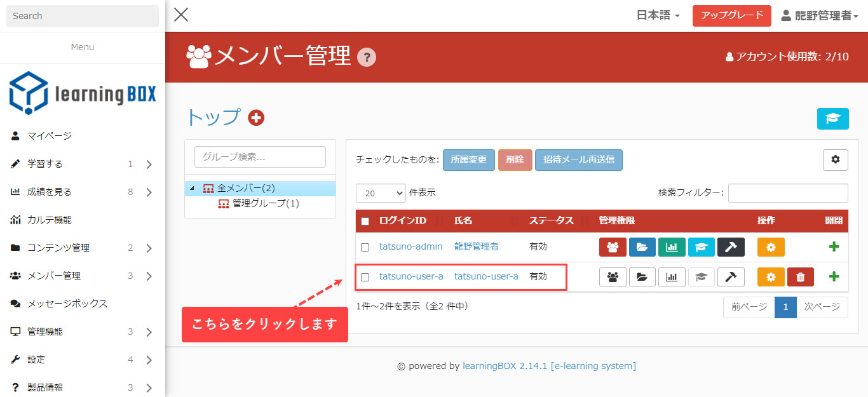
Task: Open the 20 件表示 page size dropdown
Action: click(x=381, y=193)
